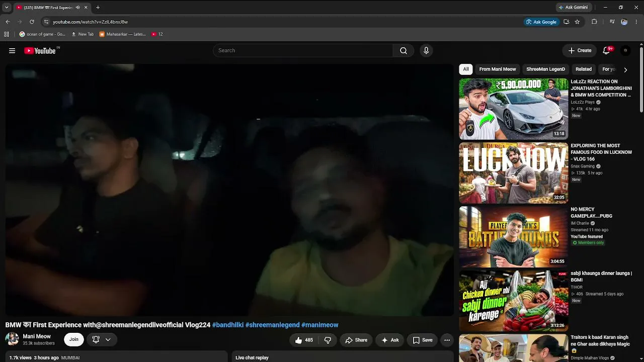
Task: Expand the subscription notification bell dropdown
Action: click(102, 339)
